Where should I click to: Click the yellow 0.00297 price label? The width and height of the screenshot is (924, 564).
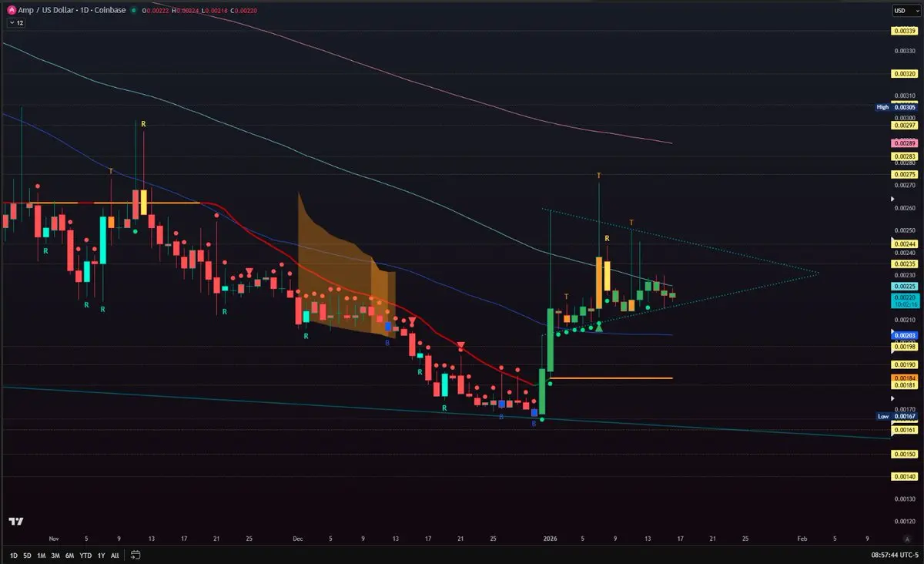(904, 125)
